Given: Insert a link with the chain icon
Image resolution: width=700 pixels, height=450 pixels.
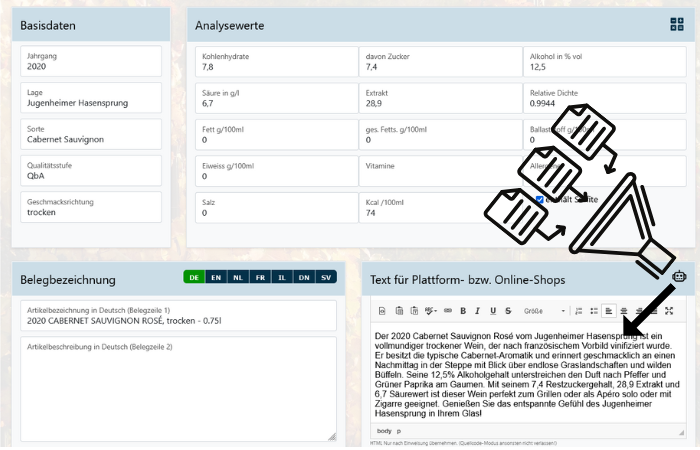Looking at the screenshot, I should (448, 311).
